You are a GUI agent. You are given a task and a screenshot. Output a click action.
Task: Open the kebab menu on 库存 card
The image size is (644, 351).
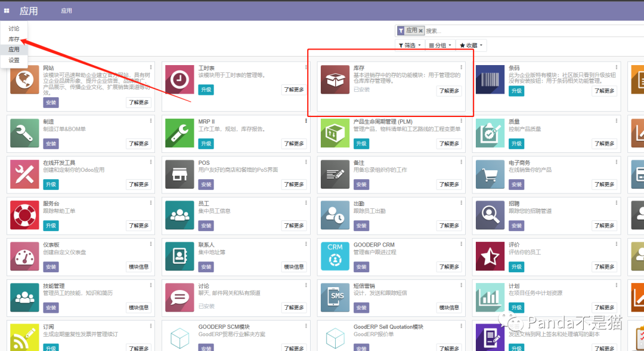point(461,67)
